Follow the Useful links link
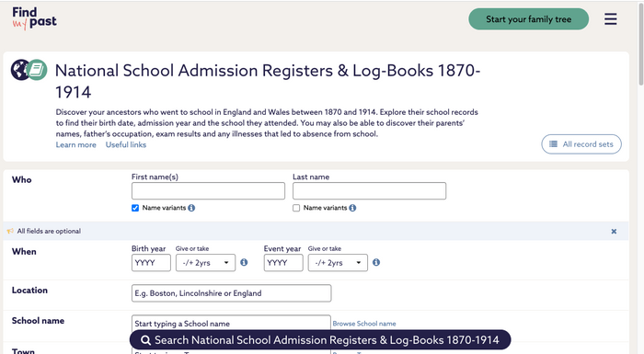The width and height of the screenshot is (644, 354). (x=126, y=144)
